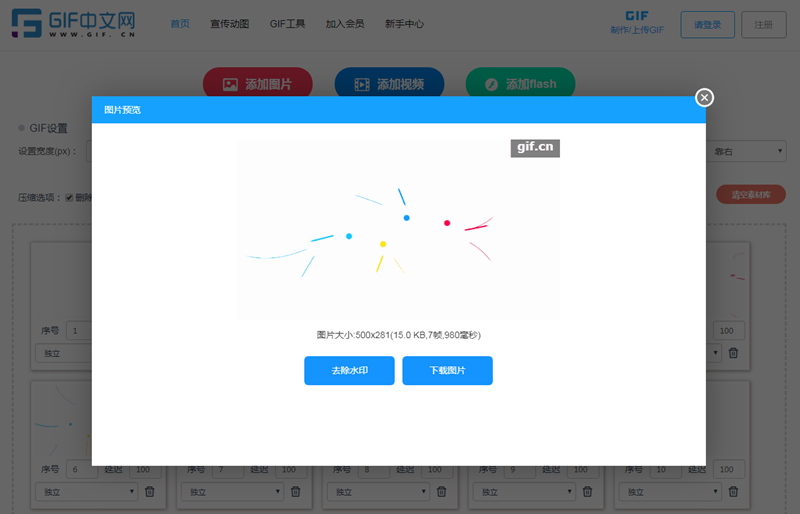The image size is (800, 514).
Task: Click the delay input for frame 6
Action: coord(143,469)
